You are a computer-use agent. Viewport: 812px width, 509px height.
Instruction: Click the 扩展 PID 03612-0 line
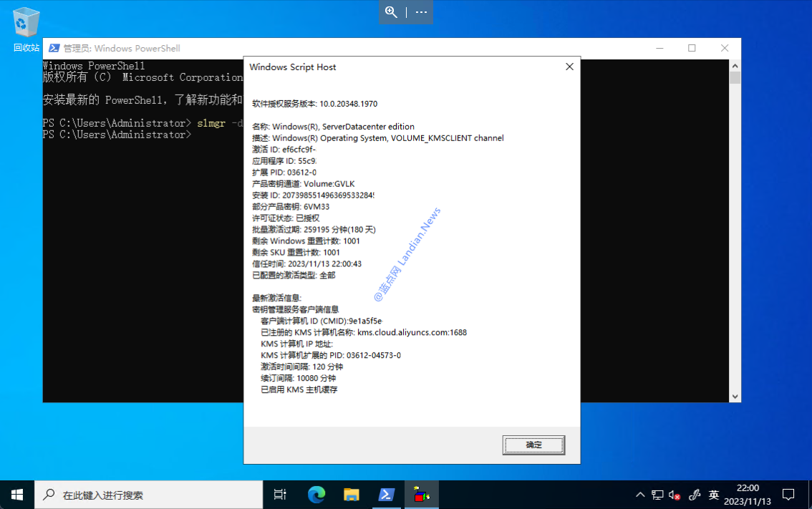[x=284, y=172]
